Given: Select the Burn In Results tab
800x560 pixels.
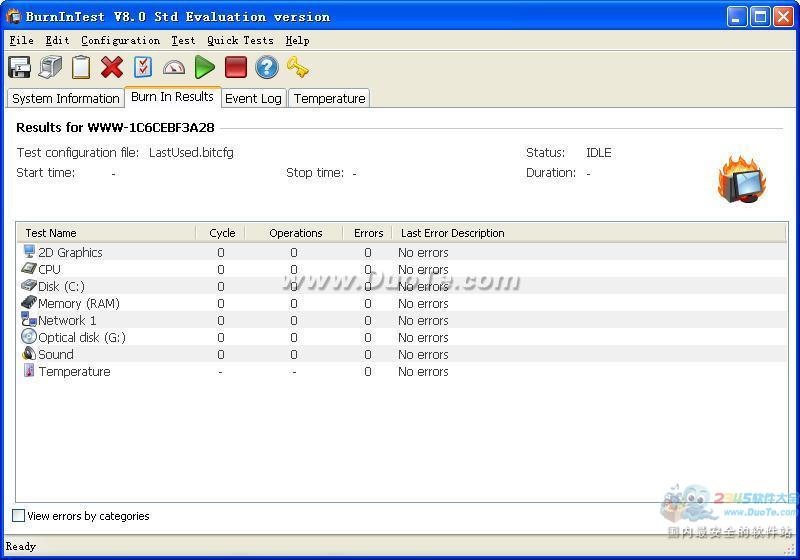Looking at the screenshot, I should pyautogui.click(x=172, y=97).
